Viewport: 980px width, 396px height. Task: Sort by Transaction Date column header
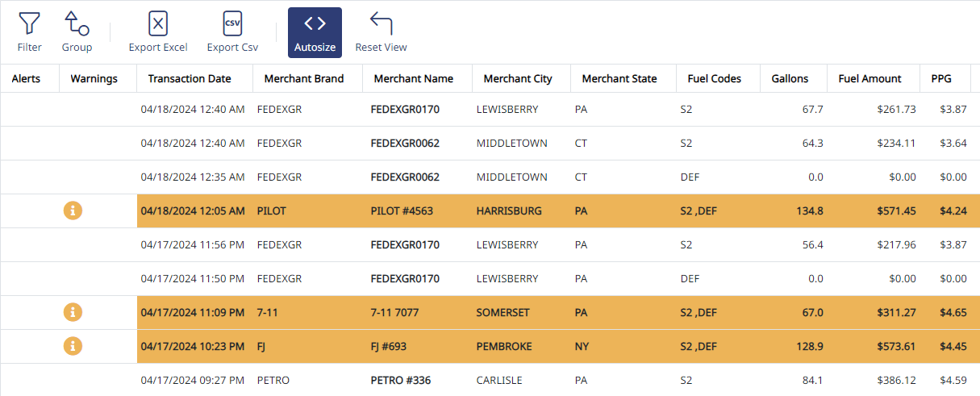pyautogui.click(x=190, y=78)
